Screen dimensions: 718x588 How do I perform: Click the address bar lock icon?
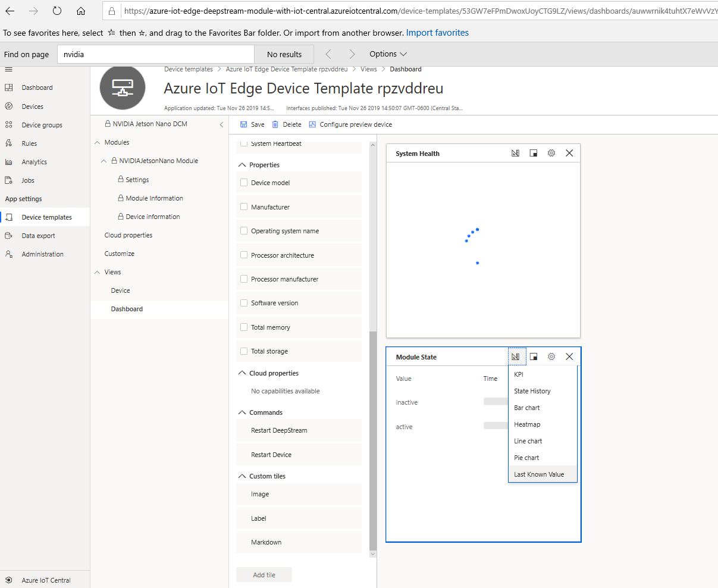coord(112,11)
